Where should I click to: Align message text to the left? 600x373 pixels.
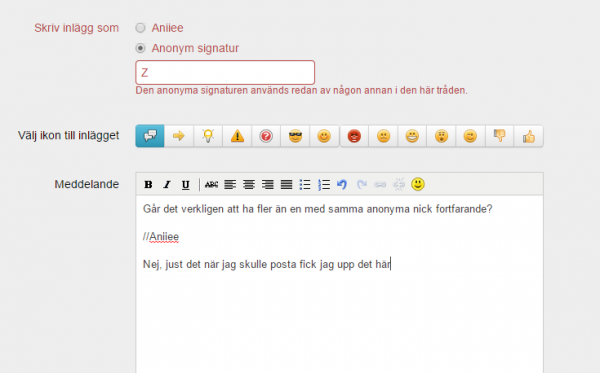(x=230, y=185)
